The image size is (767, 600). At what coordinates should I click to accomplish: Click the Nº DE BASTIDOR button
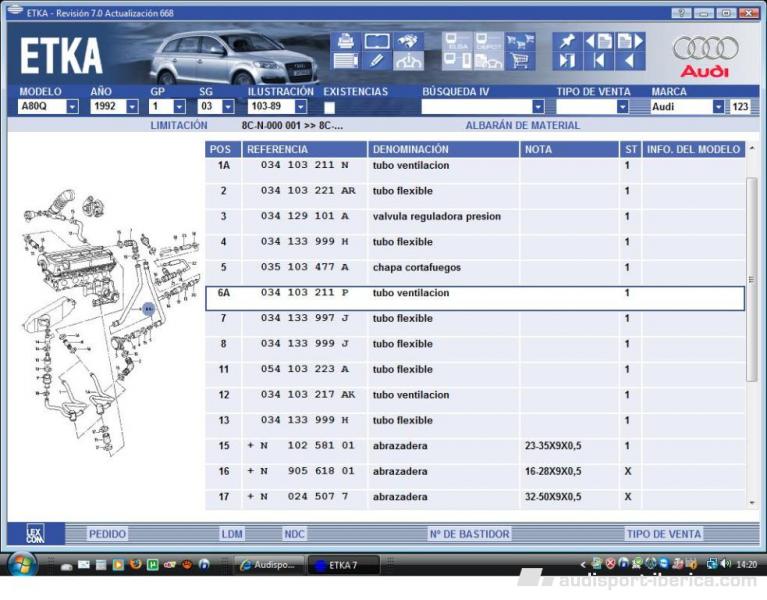[x=469, y=535]
